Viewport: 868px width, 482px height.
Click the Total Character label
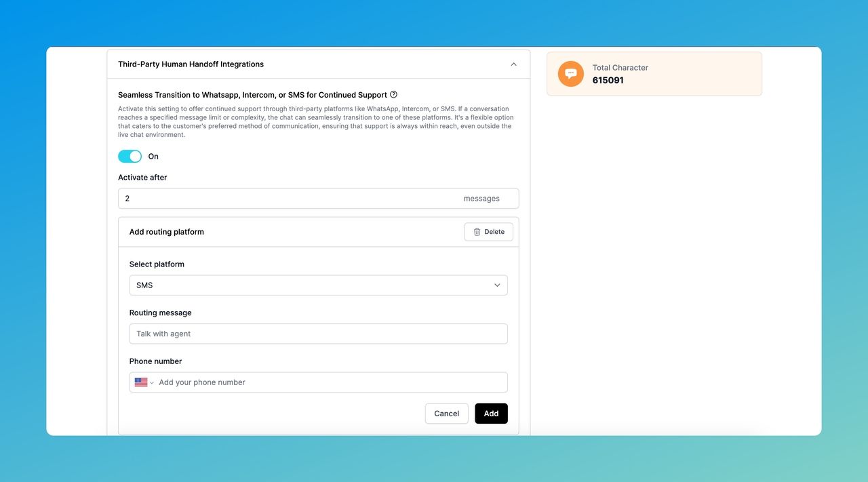(x=620, y=68)
